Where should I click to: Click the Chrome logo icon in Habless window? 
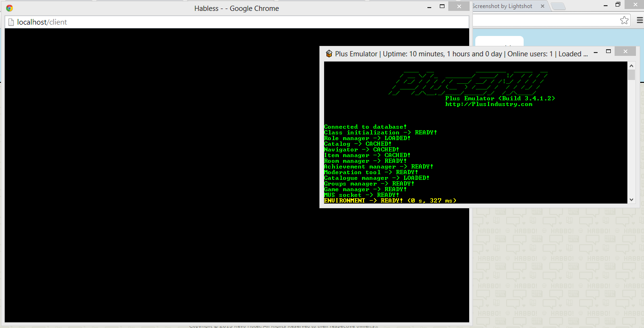click(9, 8)
